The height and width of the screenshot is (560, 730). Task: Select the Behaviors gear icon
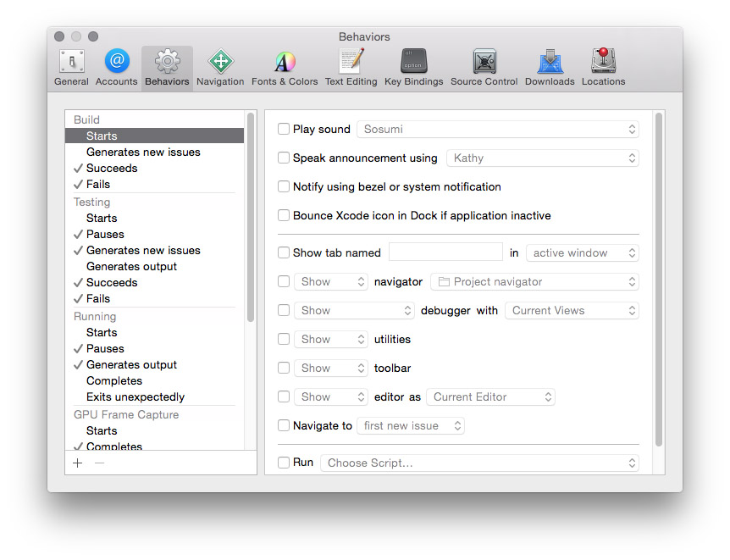tap(167, 62)
